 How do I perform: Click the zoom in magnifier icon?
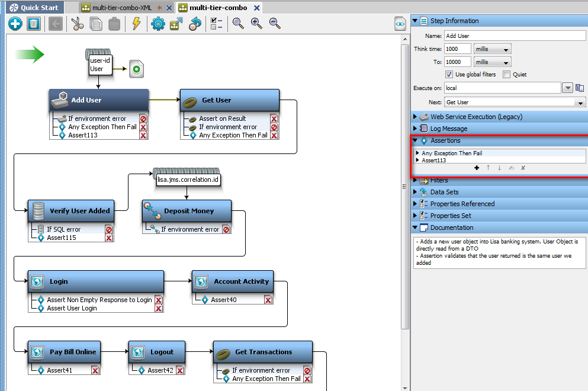256,23
